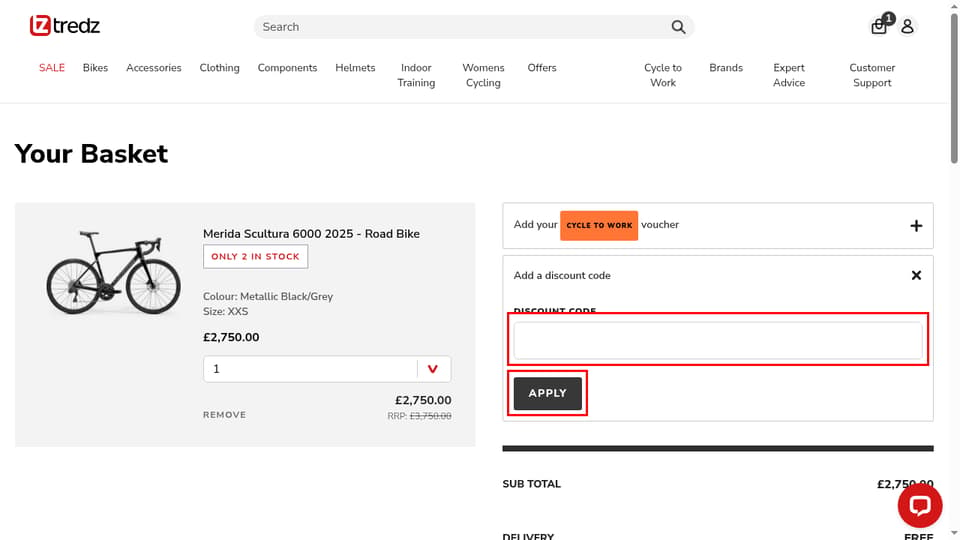
Task: Open Cycle to Work page
Action: 662,75
